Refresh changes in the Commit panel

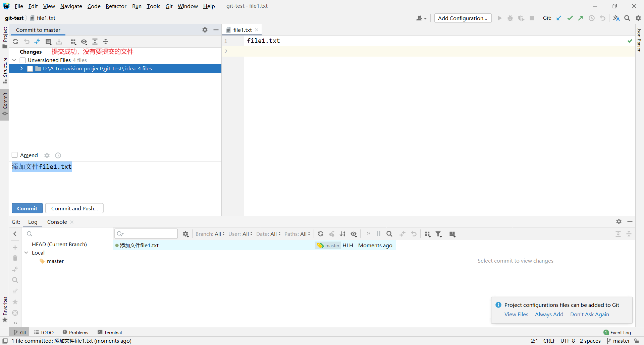pyautogui.click(x=15, y=42)
